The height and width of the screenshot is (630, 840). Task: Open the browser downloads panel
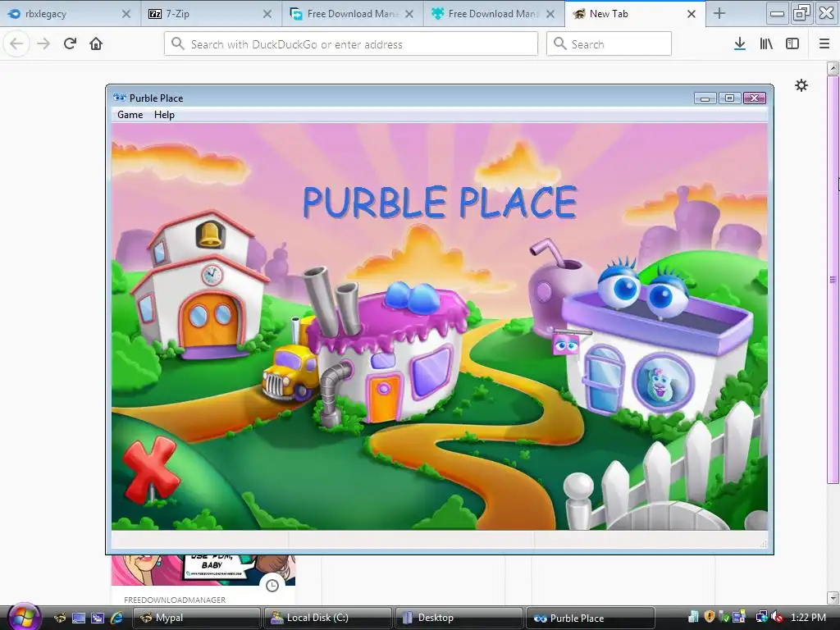click(x=740, y=44)
